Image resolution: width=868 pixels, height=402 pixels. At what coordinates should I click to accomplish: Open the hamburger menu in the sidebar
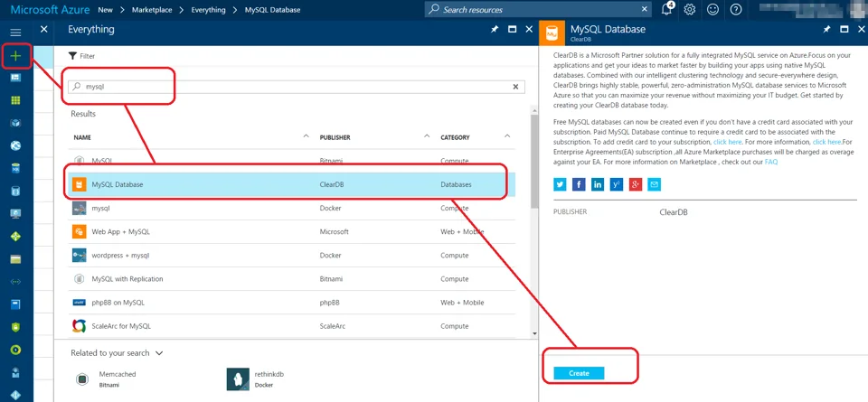click(x=15, y=33)
